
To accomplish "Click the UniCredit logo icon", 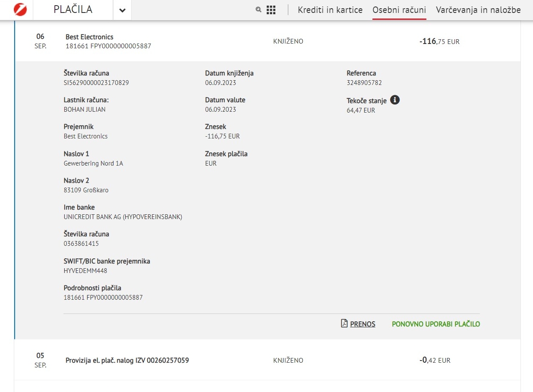I will (20, 9).
